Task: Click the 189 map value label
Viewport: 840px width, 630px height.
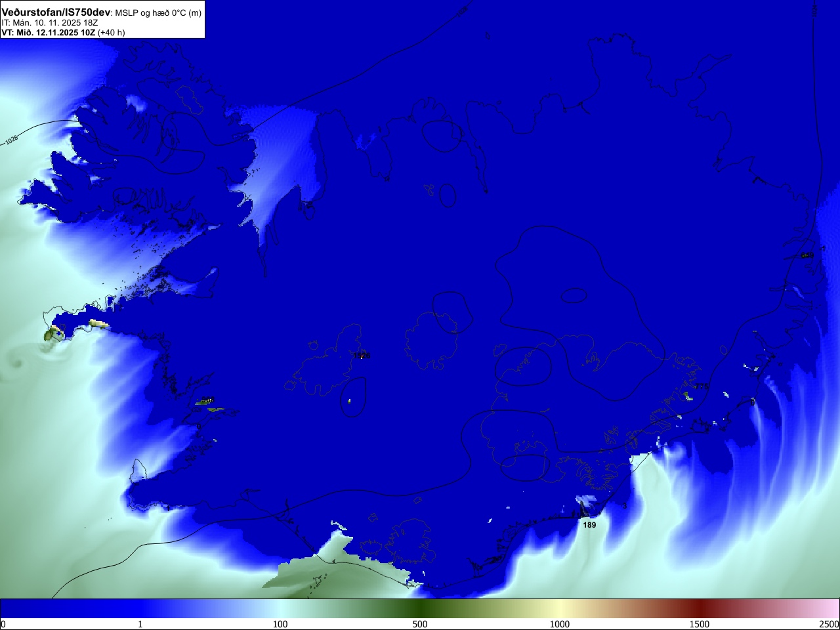Action: (589, 525)
